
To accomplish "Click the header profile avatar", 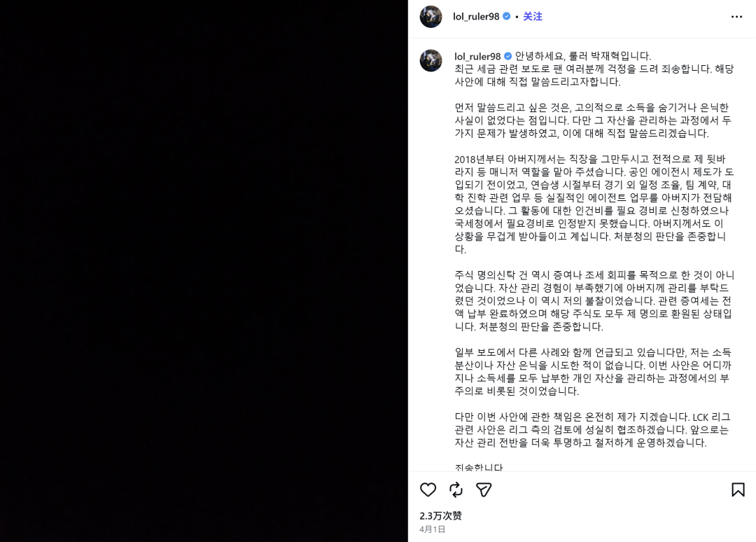I will click(431, 17).
